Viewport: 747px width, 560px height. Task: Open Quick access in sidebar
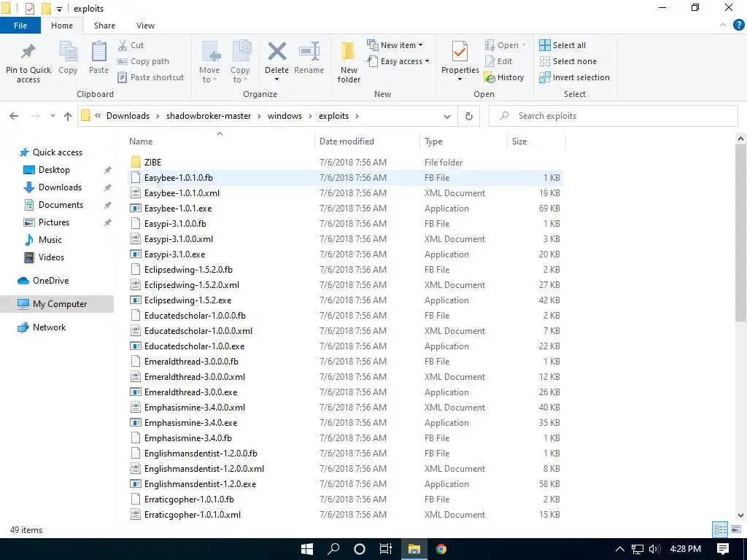coord(57,152)
